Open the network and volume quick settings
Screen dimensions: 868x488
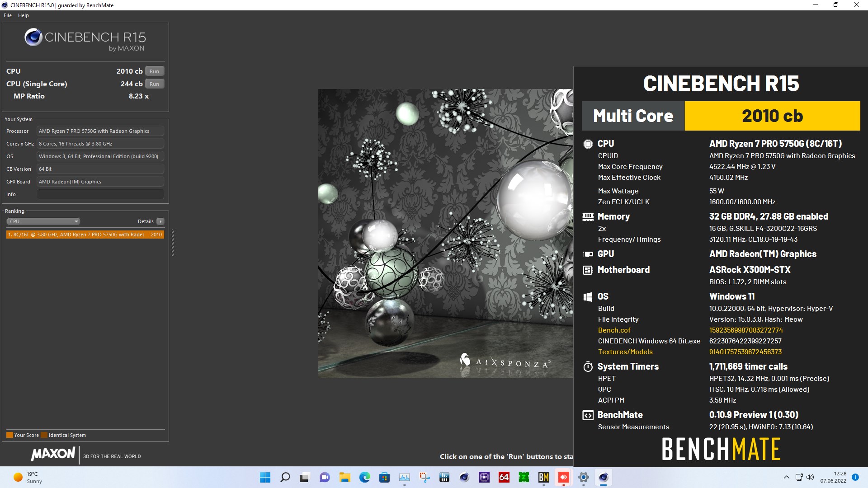click(x=804, y=477)
